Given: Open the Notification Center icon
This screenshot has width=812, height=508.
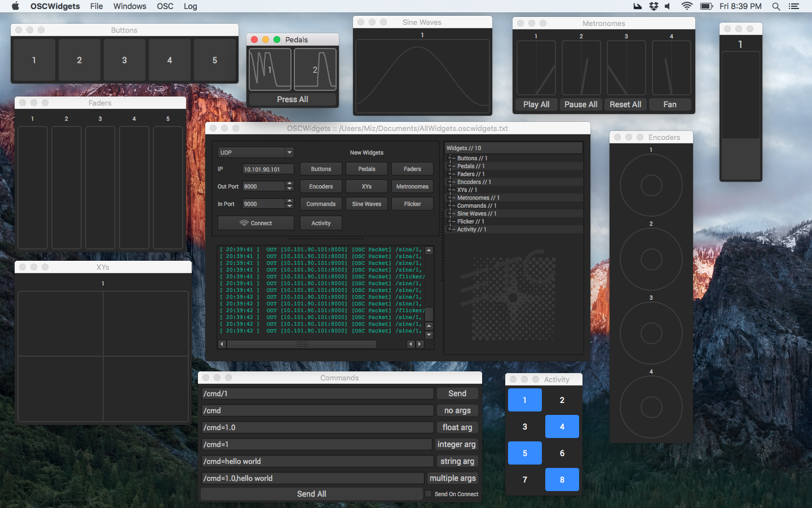Looking at the screenshot, I should (x=794, y=6).
